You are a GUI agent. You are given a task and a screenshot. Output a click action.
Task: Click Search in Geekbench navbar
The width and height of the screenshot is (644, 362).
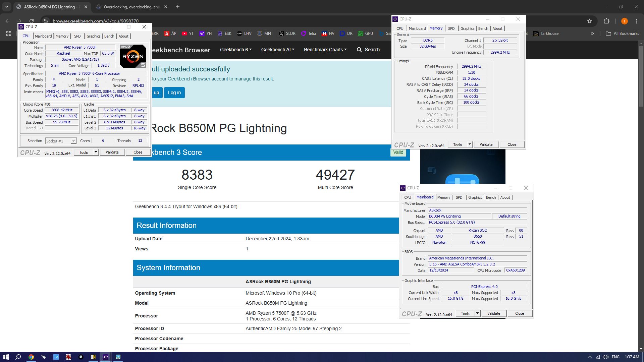(x=368, y=50)
